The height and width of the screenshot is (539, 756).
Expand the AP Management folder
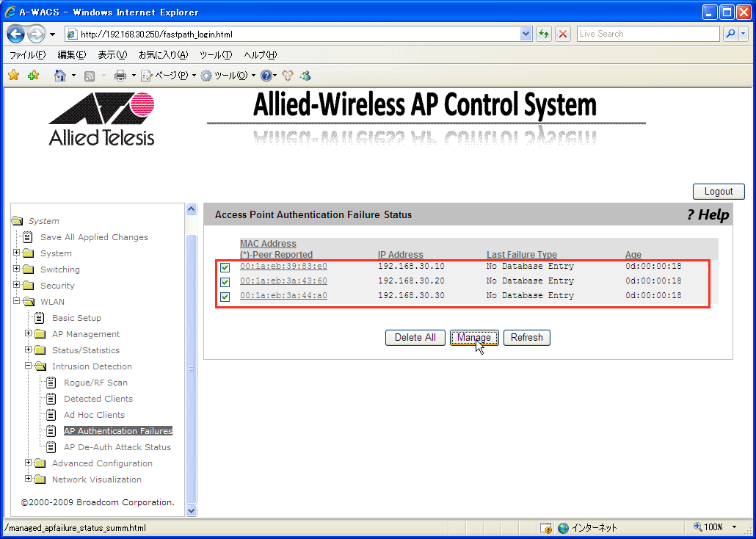click(28, 333)
